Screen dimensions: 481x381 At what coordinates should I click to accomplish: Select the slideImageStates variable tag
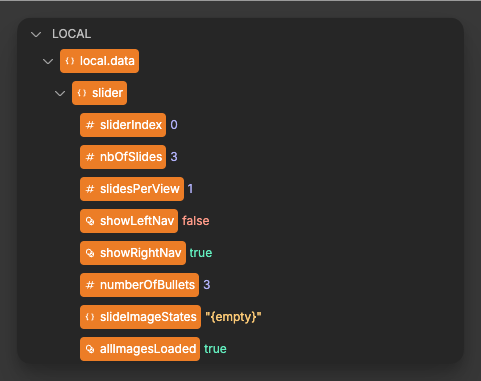(x=140, y=317)
